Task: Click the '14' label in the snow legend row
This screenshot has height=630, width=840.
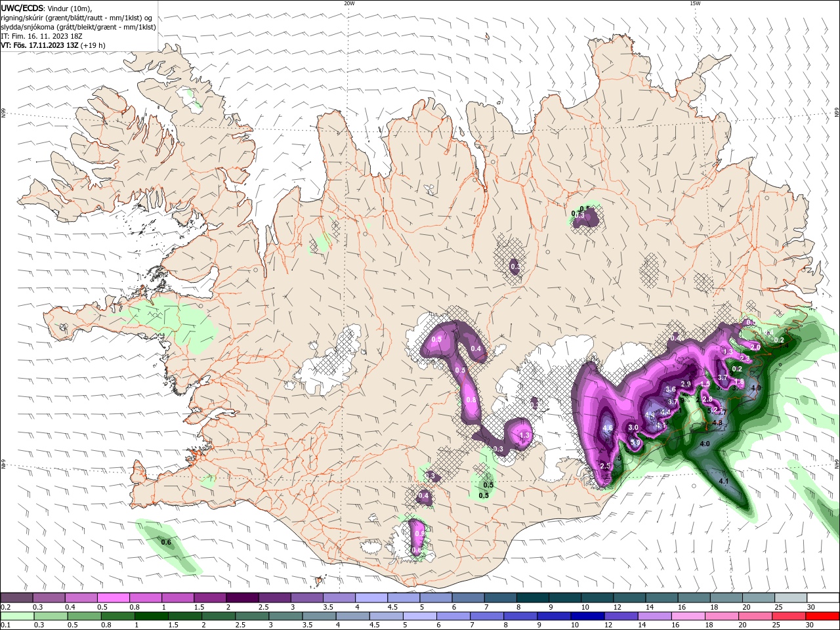Action: (x=649, y=607)
